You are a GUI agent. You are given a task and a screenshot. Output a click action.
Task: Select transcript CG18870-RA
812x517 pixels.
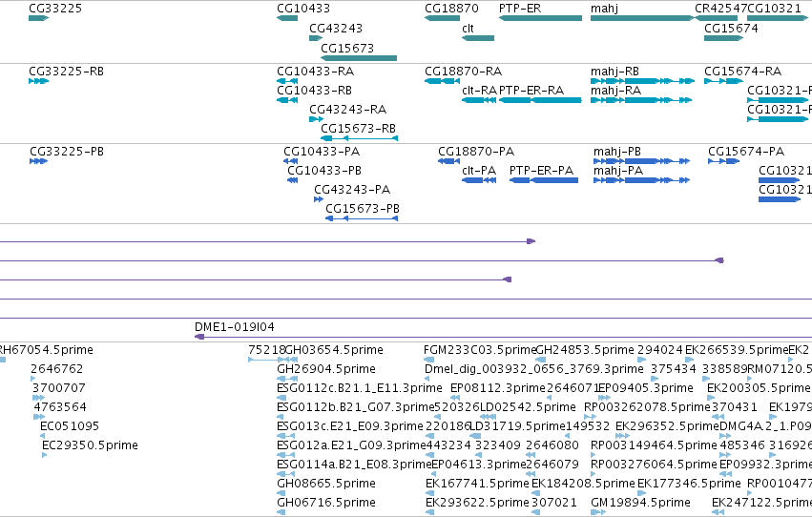[464, 72]
